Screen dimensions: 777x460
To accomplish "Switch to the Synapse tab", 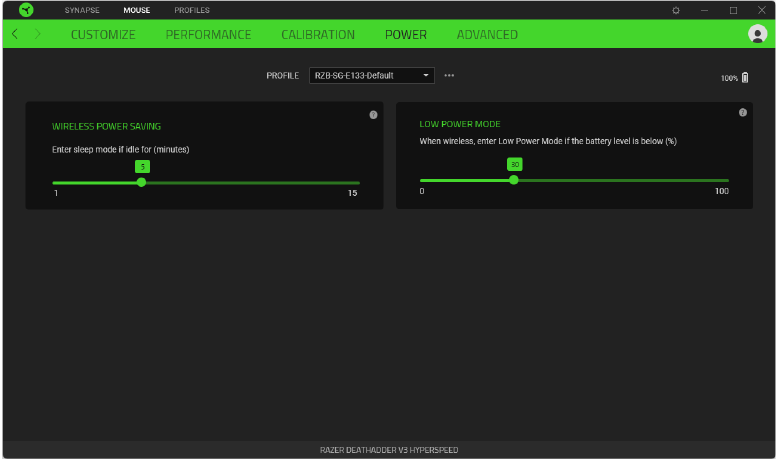I will [x=82, y=10].
